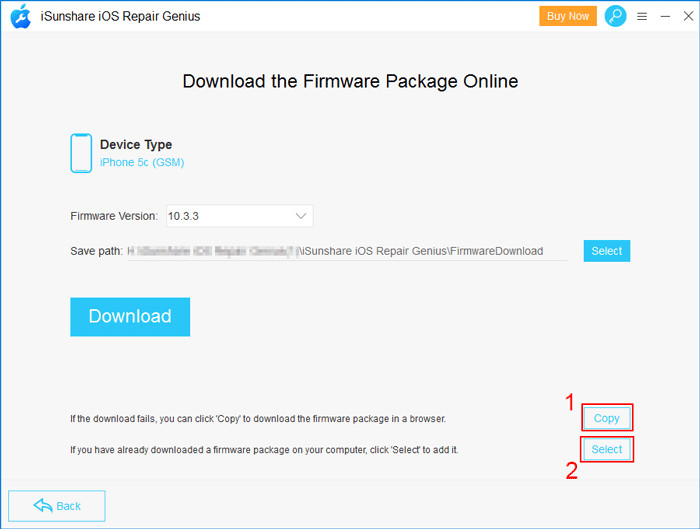Click the Save path field
Viewport: 700px width, 529px height.
tap(347, 251)
